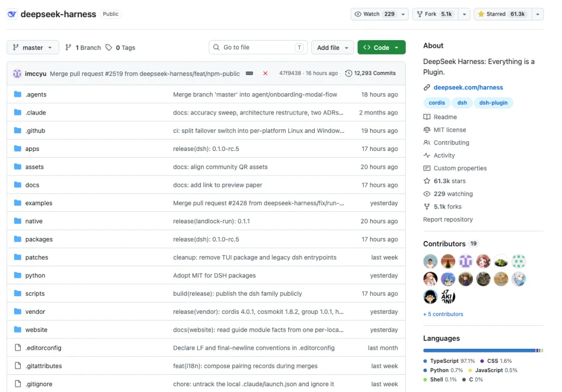Screen dimensions: 562x392
Task: Click the imccyu author avatar
Action: (17, 73)
